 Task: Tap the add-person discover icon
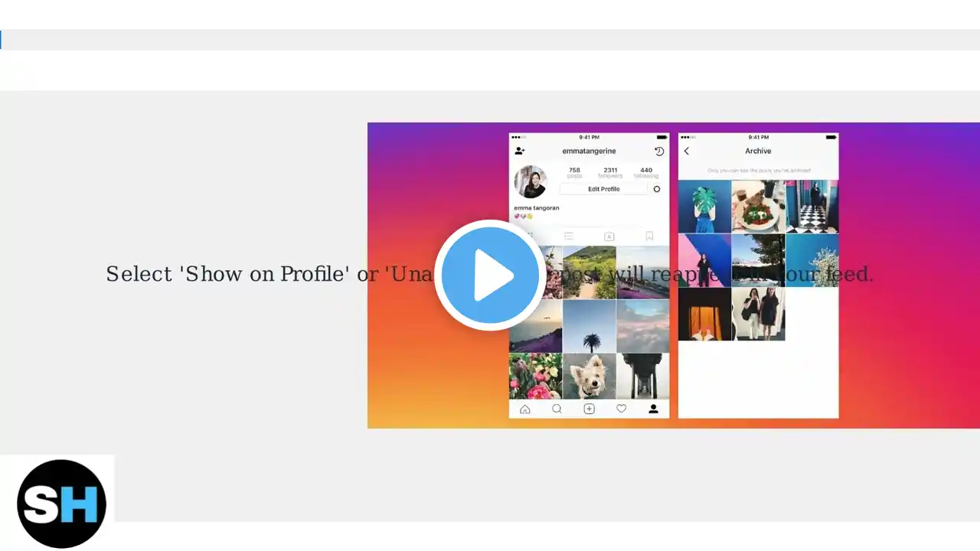click(x=520, y=152)
